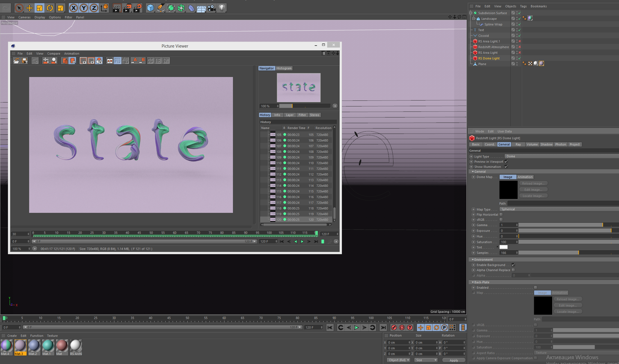Image resolution: width=619 pixels, height=364 pixels.
Task: Toggle Enable Background checkbox
Action: [x=513, y=265]
